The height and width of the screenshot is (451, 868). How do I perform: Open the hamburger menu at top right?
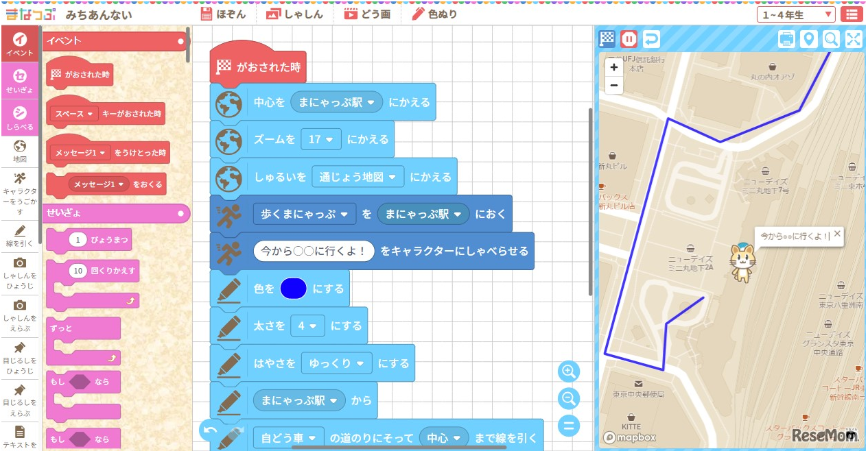coord(852,14)
